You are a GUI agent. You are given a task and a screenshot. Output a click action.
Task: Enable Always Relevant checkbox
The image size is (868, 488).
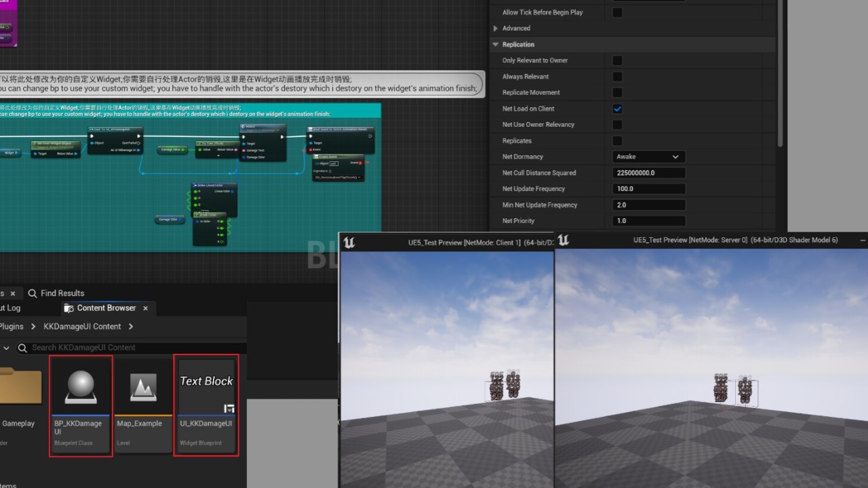tap(617, 77)
